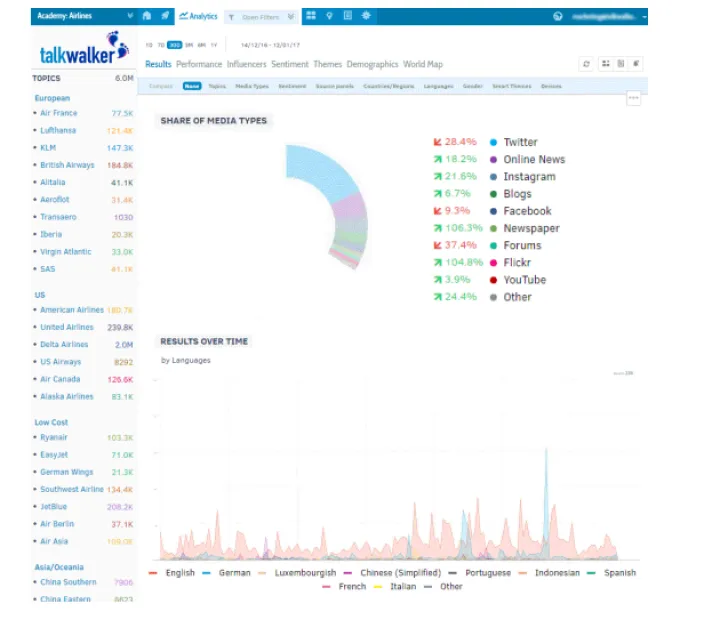Select the Ryanair topic
The height and width of the screenshot is (628, 720).
coord(54,437)
